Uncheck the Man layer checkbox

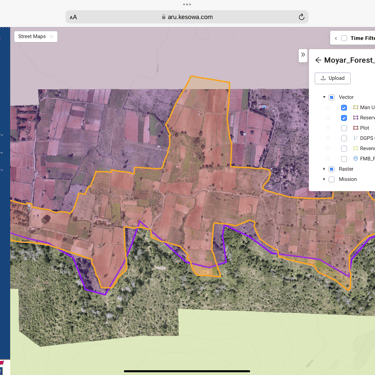[344, 108]
